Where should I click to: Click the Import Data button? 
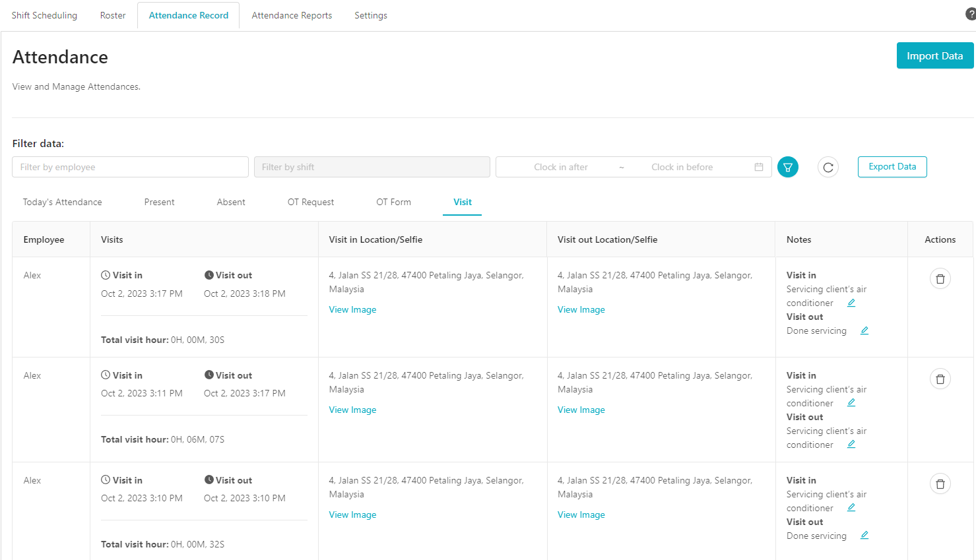pyautogui.click(x=935, y=55)
